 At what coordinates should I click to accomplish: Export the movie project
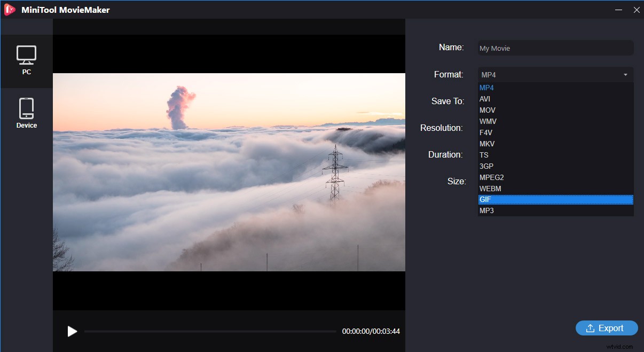tap(607, 328)
